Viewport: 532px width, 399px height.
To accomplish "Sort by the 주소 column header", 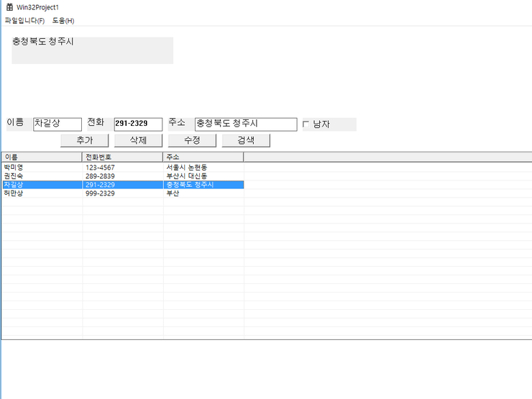I will (203, 157).
